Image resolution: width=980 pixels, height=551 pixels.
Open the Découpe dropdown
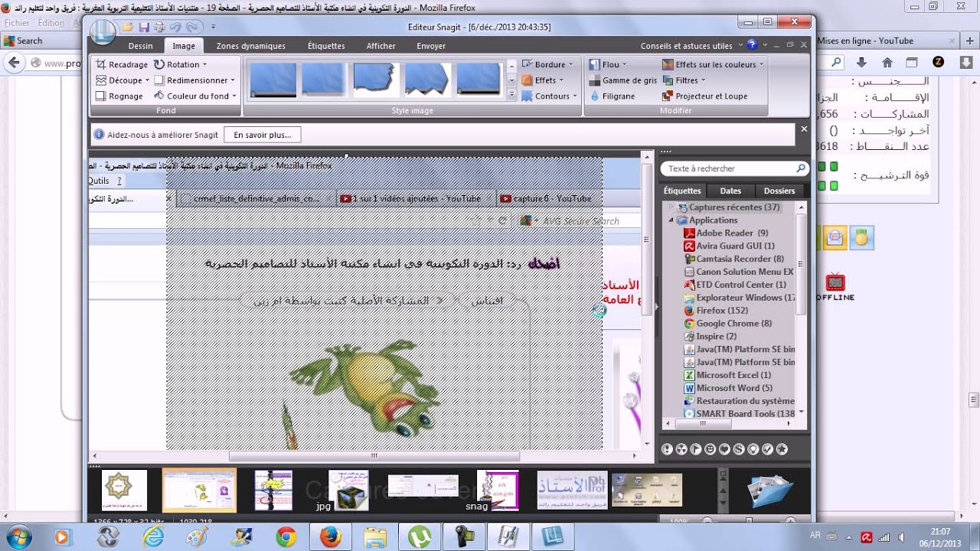(x=123, y=80)
